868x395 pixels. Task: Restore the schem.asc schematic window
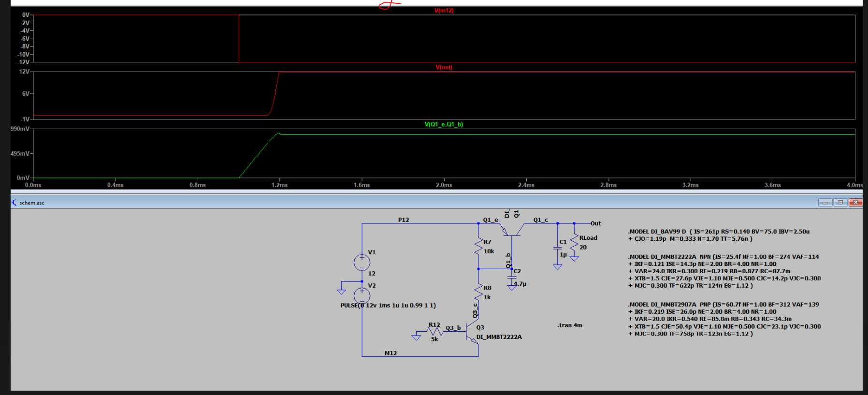(x=840, y=202)
